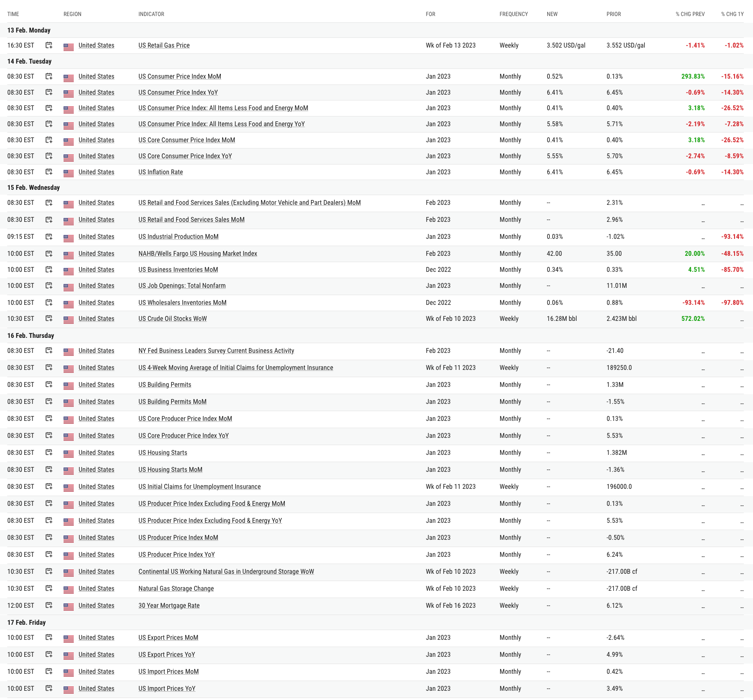Click calendar-add icon for US Industrial Production MoM

(x=49, y=236)
